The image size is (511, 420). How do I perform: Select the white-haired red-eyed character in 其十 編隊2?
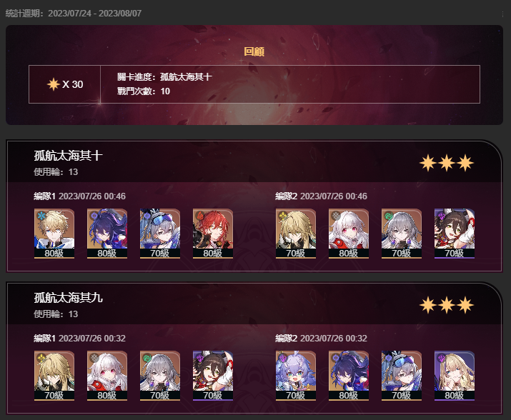(349, 234)
